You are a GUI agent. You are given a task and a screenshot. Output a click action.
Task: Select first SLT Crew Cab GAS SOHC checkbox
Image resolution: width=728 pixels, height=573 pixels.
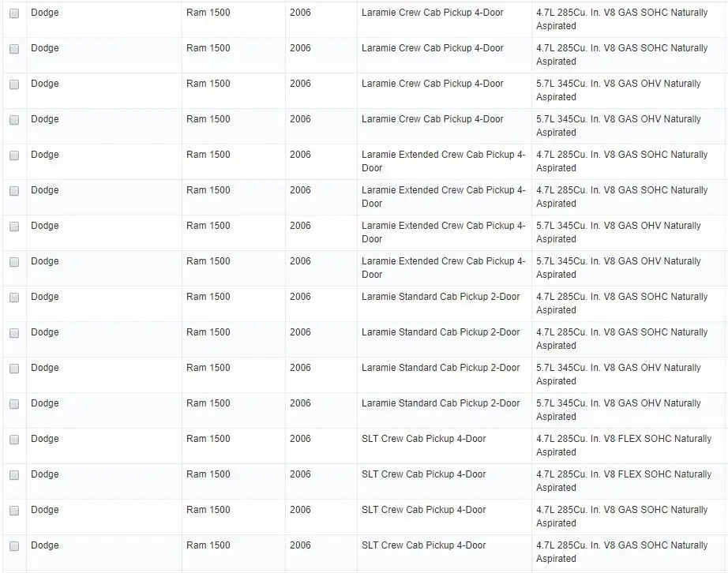14,511
